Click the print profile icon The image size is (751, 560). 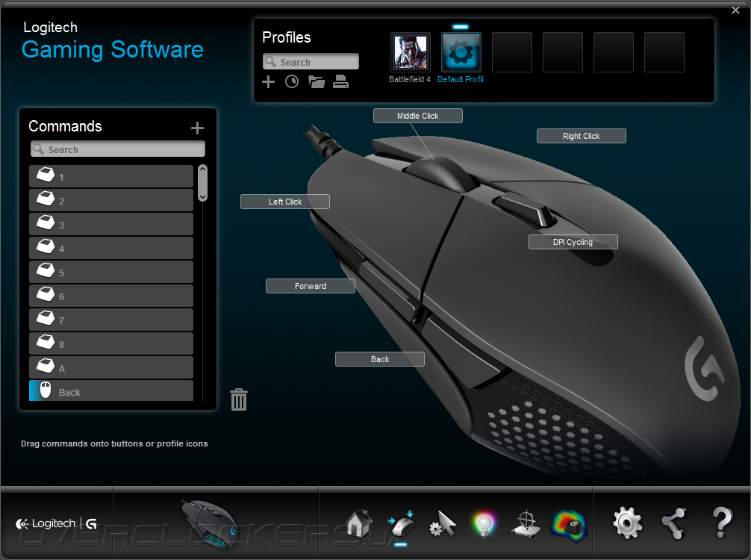(x=340, y=82)
